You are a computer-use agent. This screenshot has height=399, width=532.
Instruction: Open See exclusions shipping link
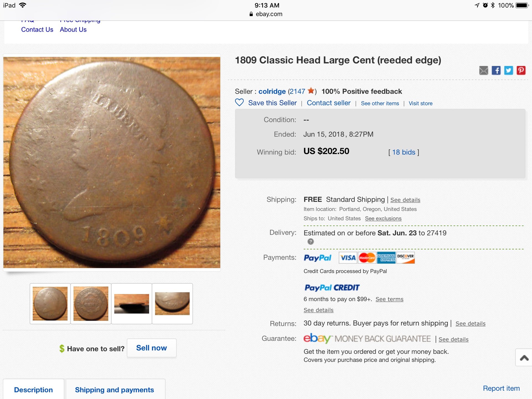[383, 218]
